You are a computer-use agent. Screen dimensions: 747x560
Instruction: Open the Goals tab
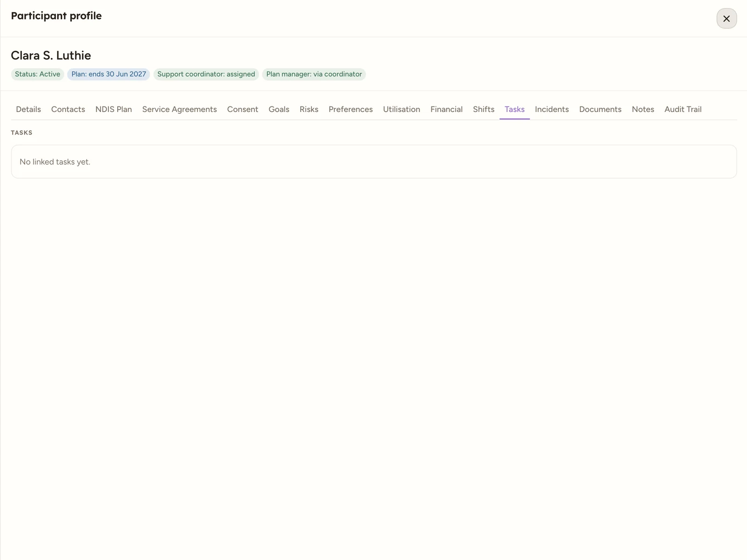(x=279, y=109)
